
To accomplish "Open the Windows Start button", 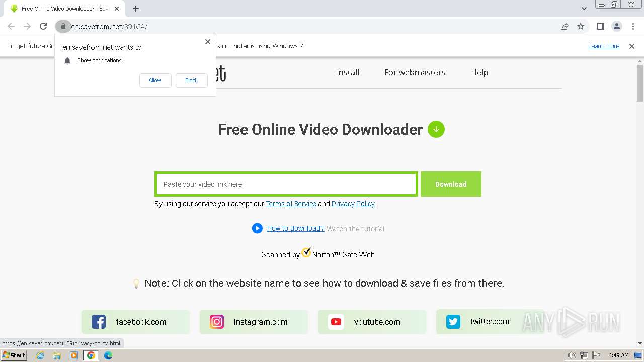I will coord(14,355).
